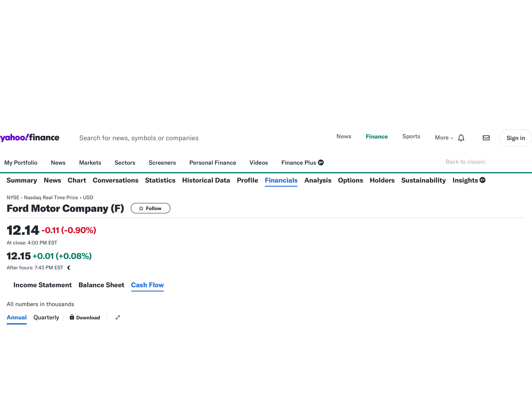Open the mail envelope icon

pyautogui.click(x=486, y=138)
